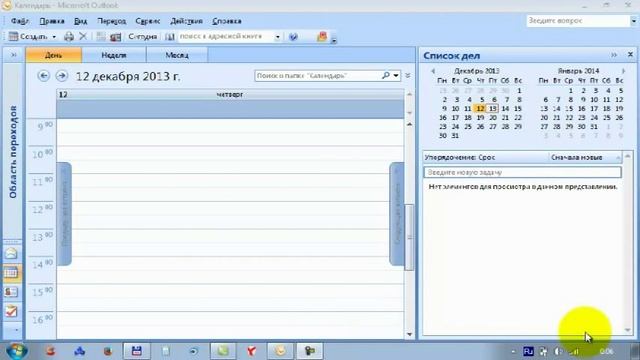
Task: Click the task list scroll-down arrow
Action: 628,330
